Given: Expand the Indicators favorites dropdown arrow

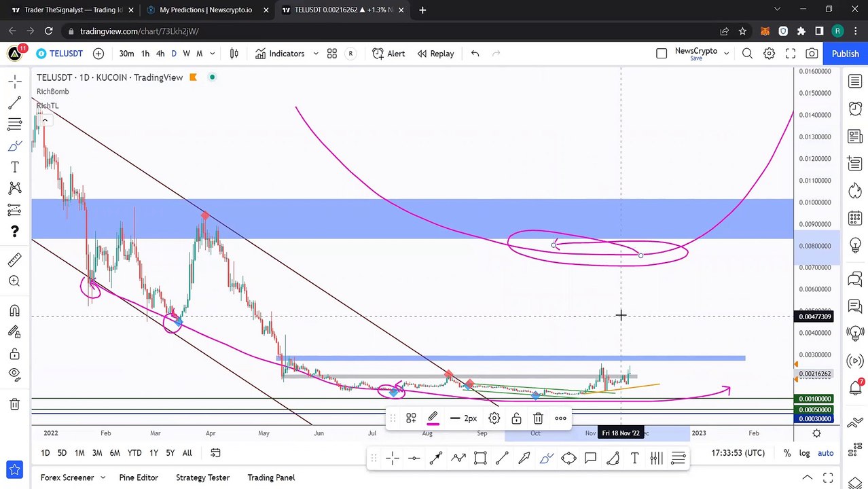Looking at the screenshot, I should pos(316,54).
